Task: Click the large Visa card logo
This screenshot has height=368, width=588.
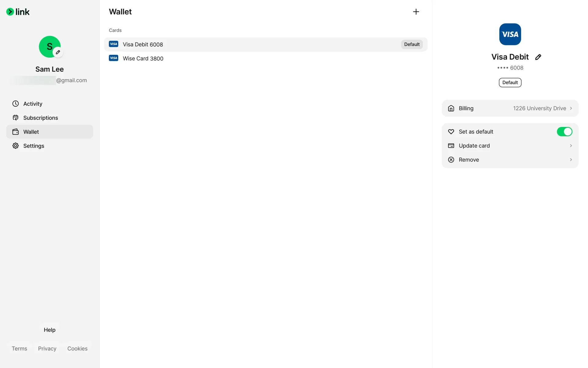Action: click(510, 34)
